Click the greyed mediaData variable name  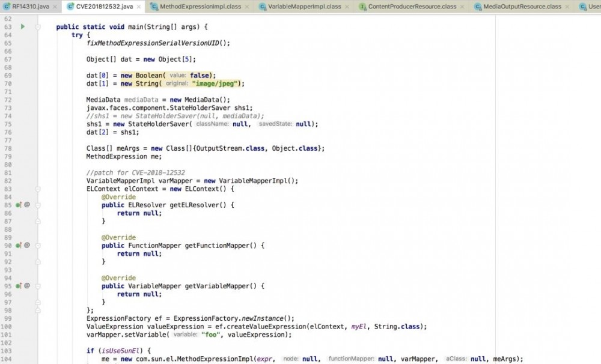tap(141, 100)
